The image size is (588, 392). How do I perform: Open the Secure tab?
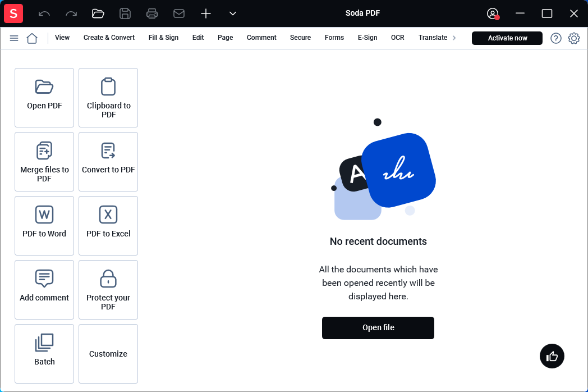[300, 38]
